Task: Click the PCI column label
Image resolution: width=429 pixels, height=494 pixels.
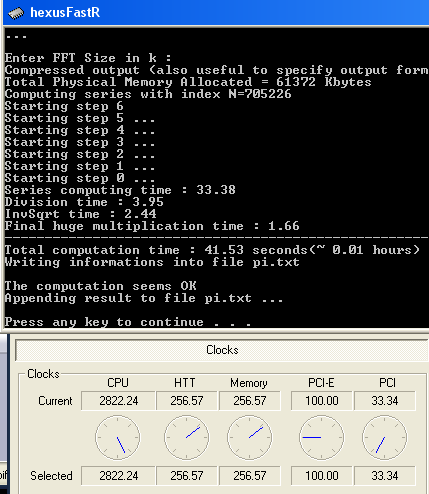Action: pyautogui.click(x=387, y=383)
